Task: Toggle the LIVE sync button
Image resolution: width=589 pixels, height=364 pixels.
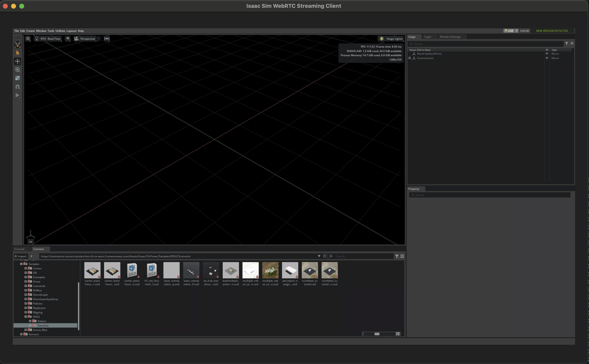Action: 509,31
